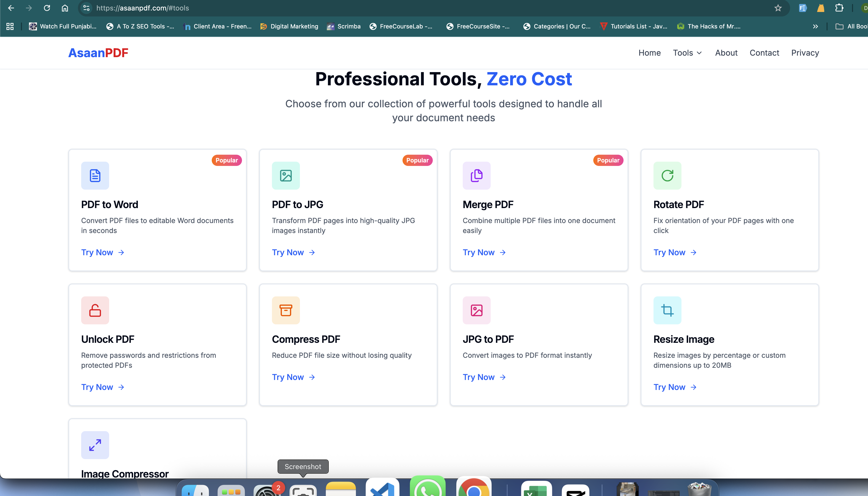Viewport: 868px width, 496px height.
Task: Click the Rotate PDF green arrow icon
Action: coord(667,175)
